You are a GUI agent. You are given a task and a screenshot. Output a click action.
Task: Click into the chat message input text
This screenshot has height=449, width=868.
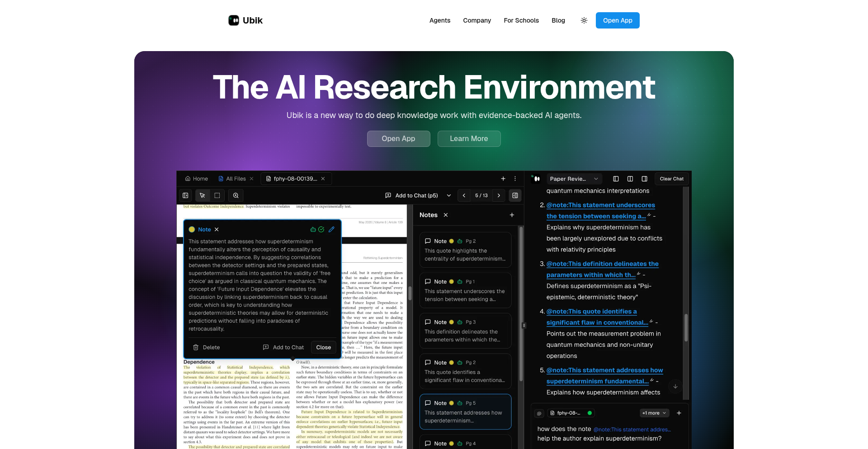604,434
